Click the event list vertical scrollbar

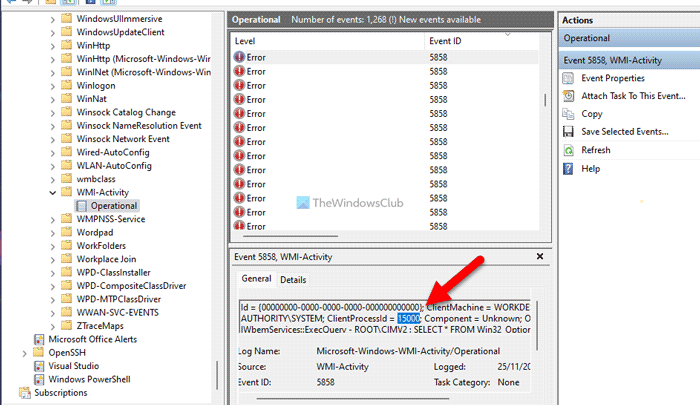click(545, 100)
